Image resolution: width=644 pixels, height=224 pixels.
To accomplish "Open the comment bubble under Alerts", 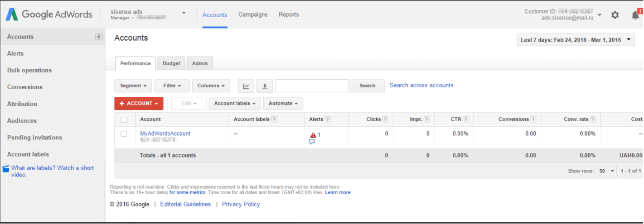I will tap(312, 142).
